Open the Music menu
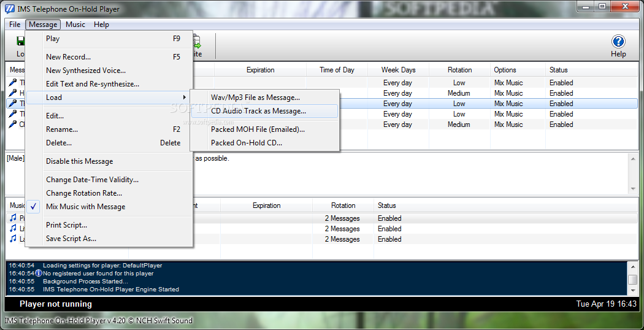 point(75,25)
